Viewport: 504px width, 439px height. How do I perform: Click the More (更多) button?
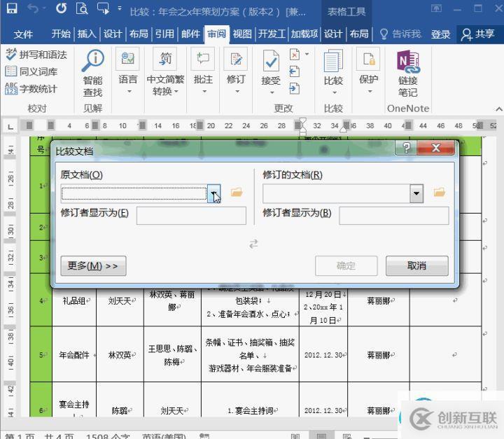92,266
